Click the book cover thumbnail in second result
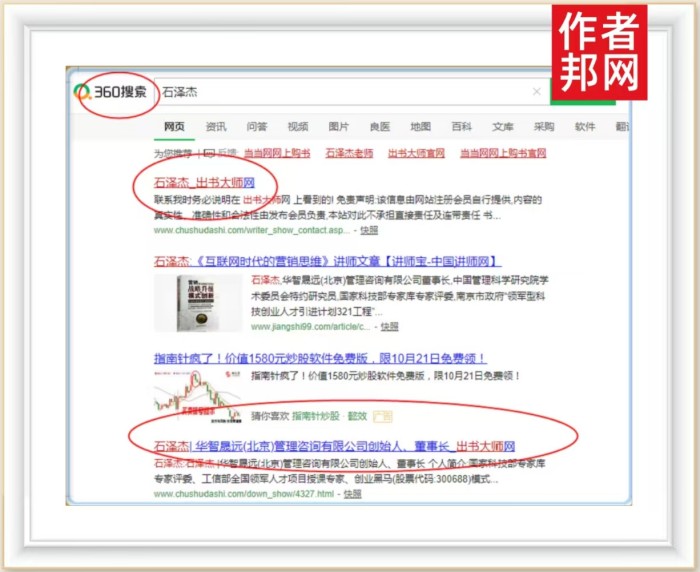 (196, 302)
